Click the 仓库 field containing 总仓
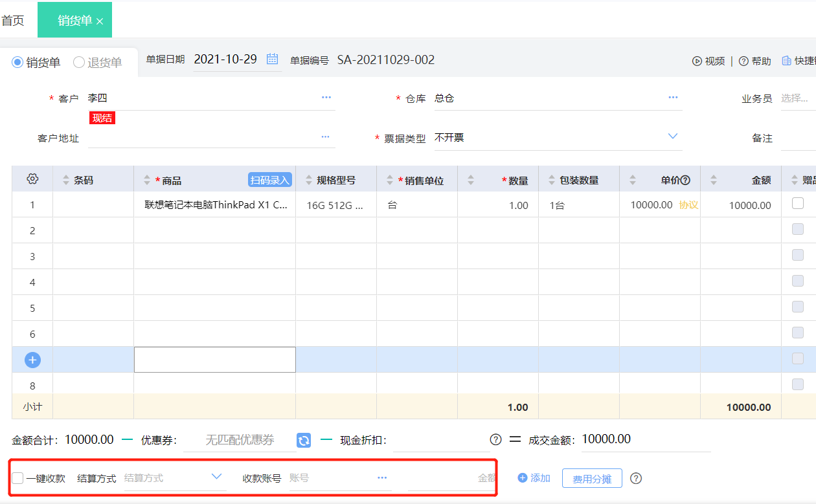 pyautogui.click(x=558, y=98)
